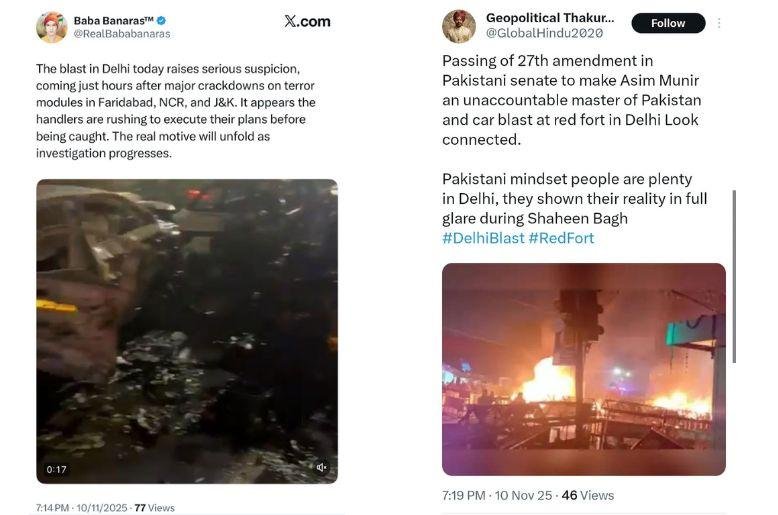The width and height of the screenshot is (778, 515).
Task: Click the blue verified badge
Action: [x=161, y=20]
